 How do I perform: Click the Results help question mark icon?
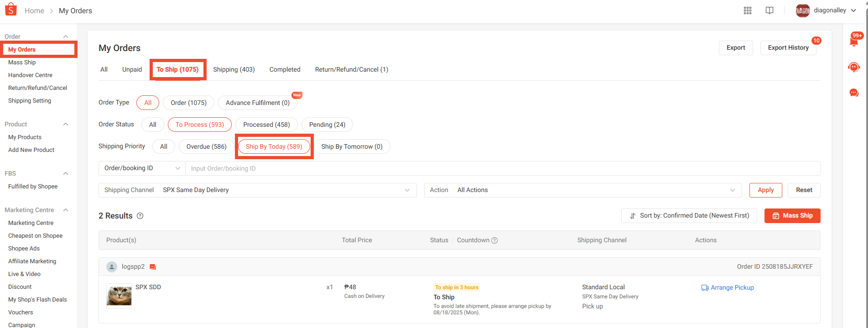140,216
